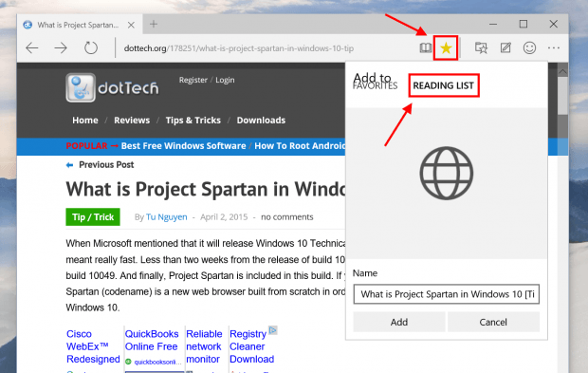The width and height of the screenshot is (588, 373).
Task: Maximize the browser window
Action: pyautogui.click(x=524, y=25)
